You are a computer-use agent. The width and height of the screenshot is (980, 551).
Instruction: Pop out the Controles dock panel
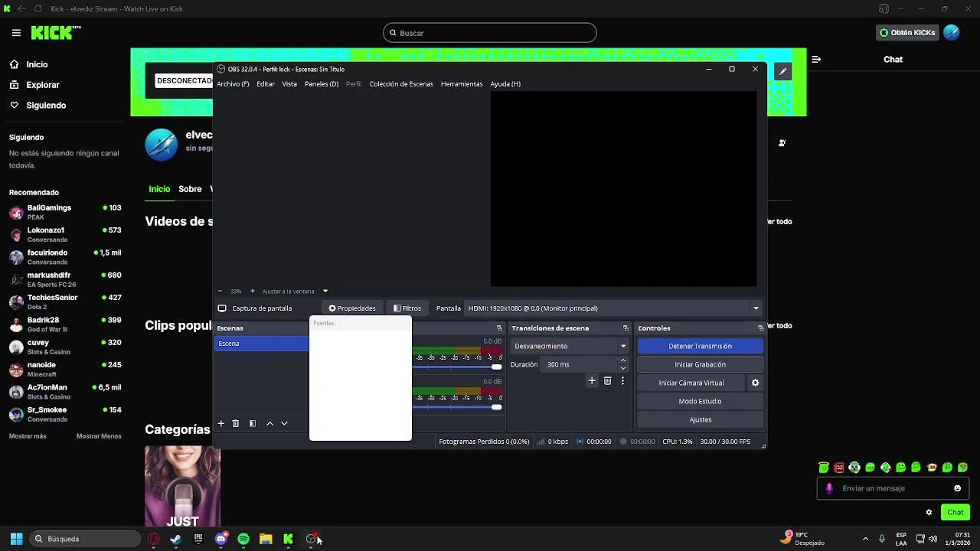coord(760,328)
